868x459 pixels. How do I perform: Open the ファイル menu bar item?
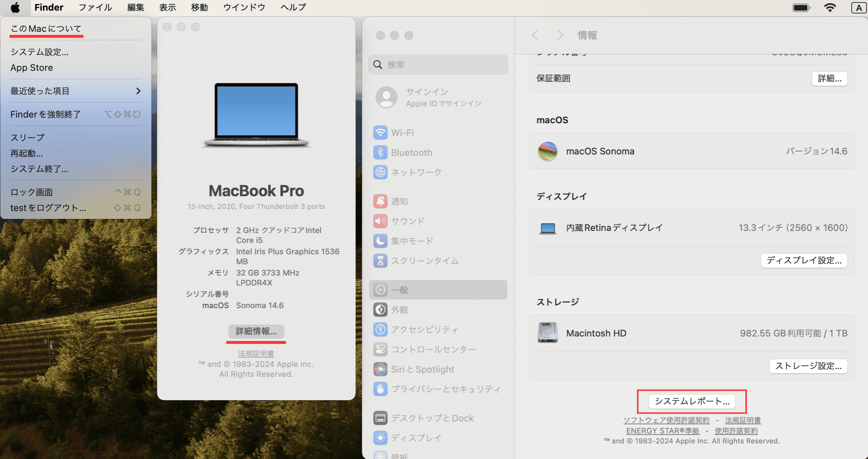point(95,7)
